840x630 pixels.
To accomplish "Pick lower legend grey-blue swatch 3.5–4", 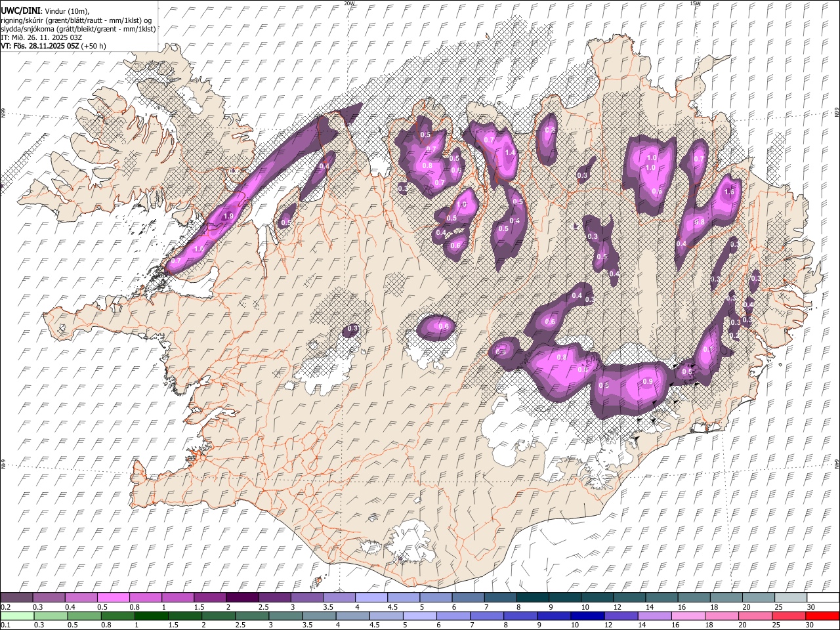I will click(319, 616).
